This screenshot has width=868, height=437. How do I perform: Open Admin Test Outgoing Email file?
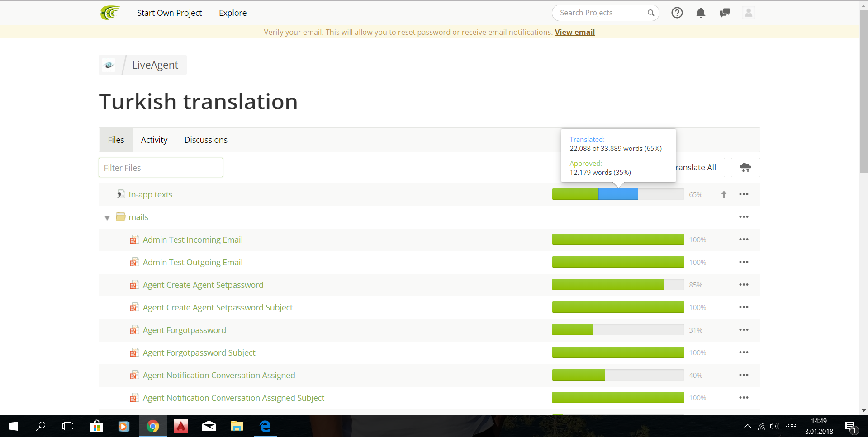click(x=193, y=262)
